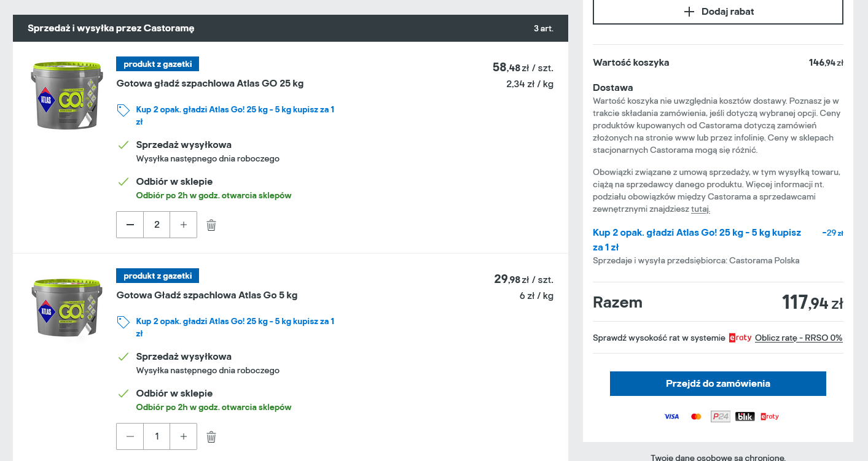Open product title Gotowa Gładź szpachlowa Atlas Go 5 kg

(207, 295)
